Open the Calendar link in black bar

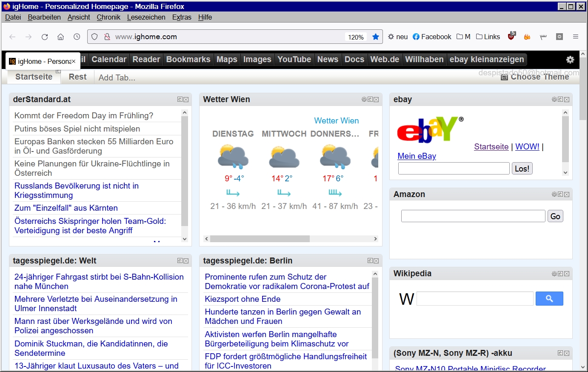click(109, 60)
